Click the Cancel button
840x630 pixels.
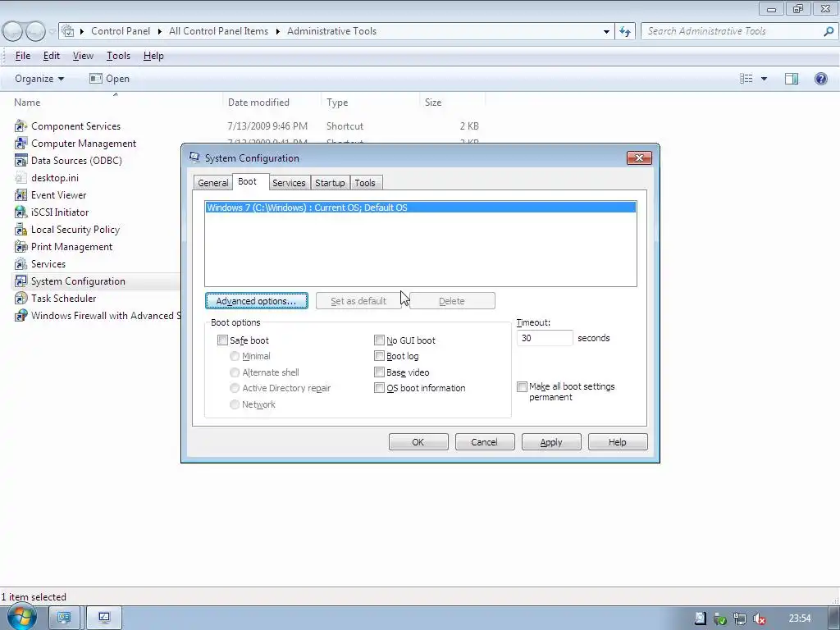tap(485, 442)
